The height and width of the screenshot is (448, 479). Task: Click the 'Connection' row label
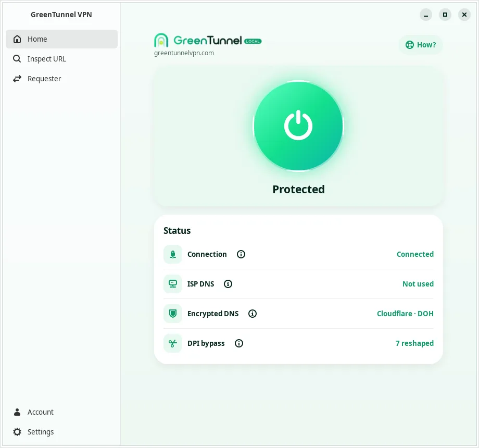pos(207,254)
